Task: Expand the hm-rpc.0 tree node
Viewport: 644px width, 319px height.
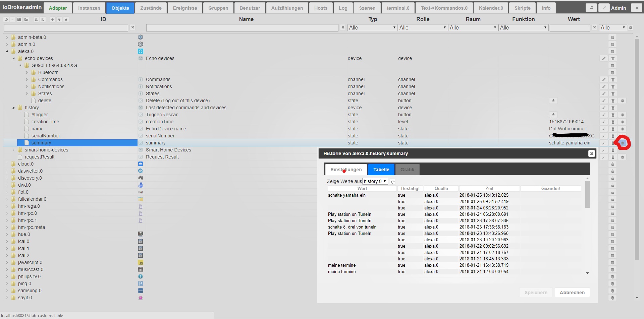Action: tap(7, 213)
